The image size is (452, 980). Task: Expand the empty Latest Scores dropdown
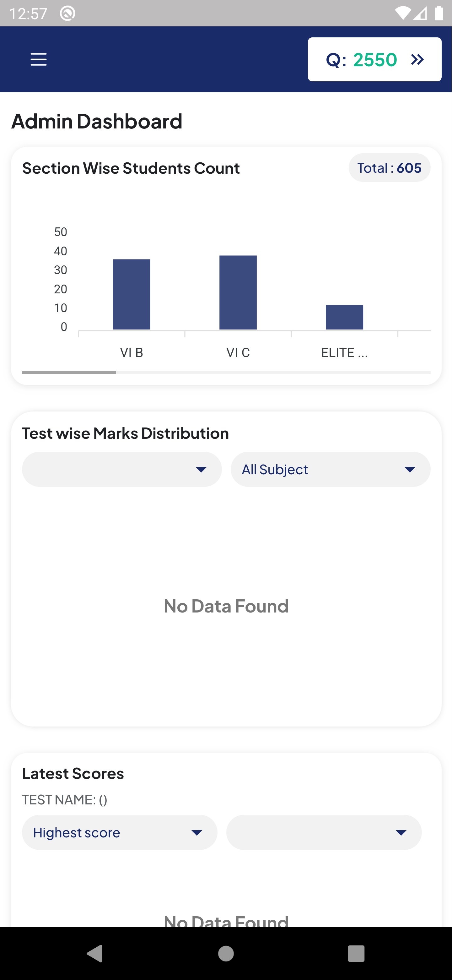pos(324,832)
